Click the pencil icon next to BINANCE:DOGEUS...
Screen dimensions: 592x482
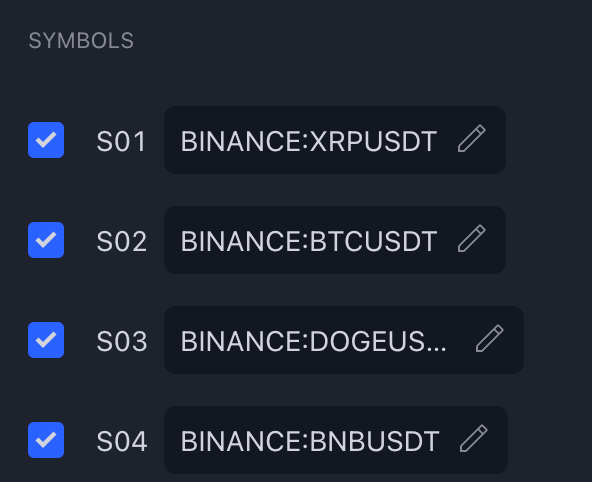pos(489,339)
